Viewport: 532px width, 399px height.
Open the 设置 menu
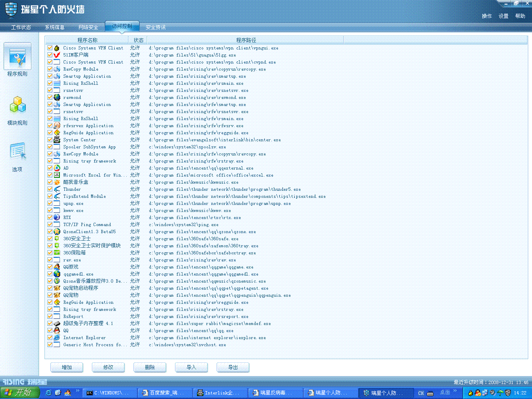(503, 16)
